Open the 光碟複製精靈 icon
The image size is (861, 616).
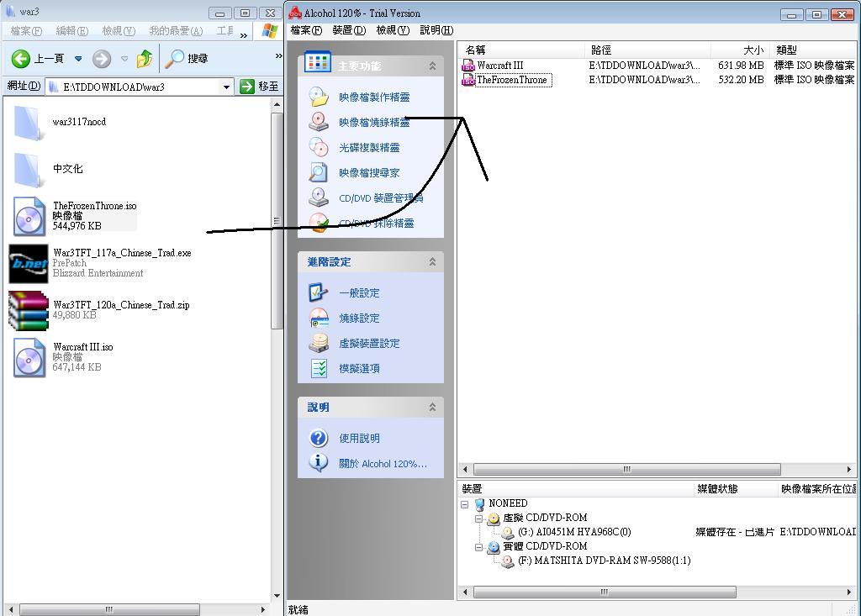point(319,147)
